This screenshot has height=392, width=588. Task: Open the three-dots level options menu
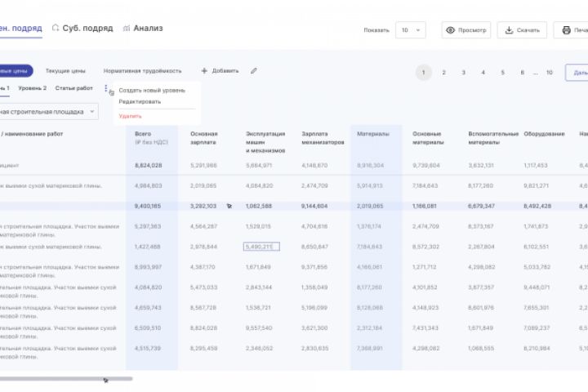coord(106,88)
